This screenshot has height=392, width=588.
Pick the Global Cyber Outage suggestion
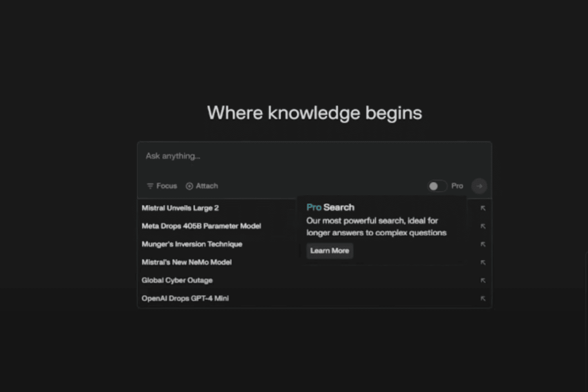coord(177,280)
